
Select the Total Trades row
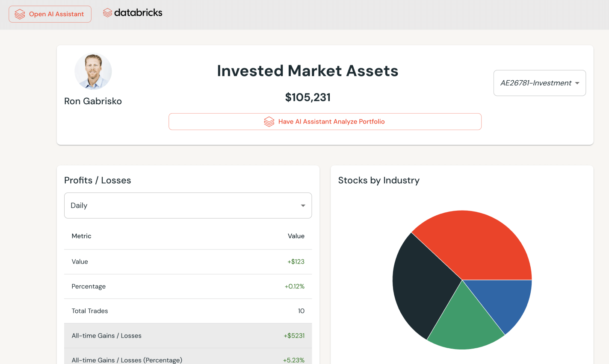pyautogui.click(x=187, y=311)
